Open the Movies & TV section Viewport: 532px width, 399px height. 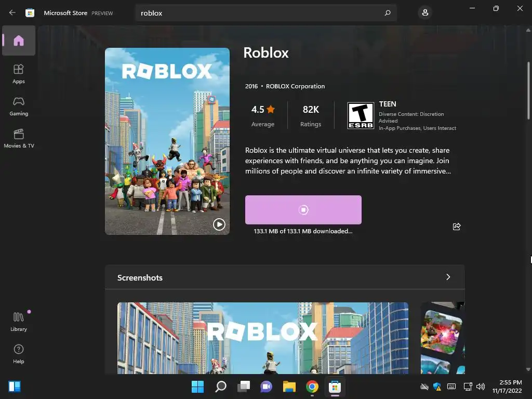tap(19, 138)
